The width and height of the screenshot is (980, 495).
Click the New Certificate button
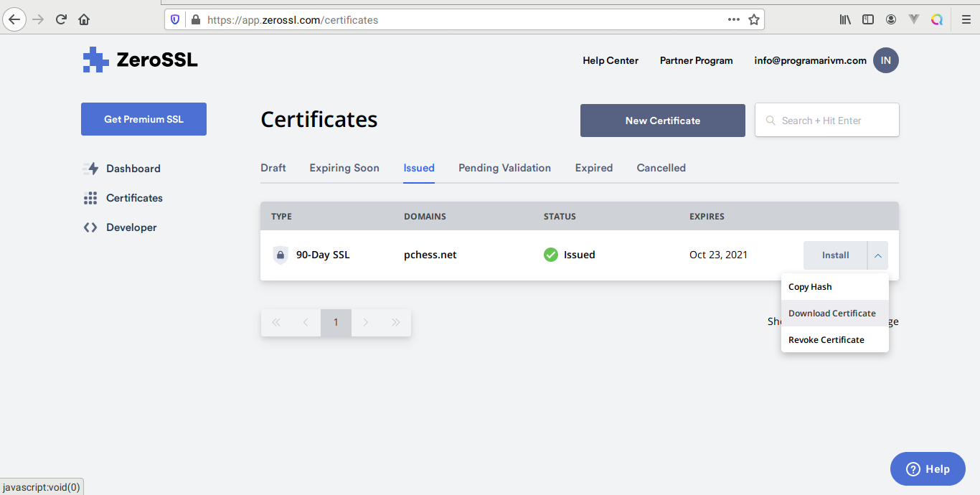[x=663, y=121]
